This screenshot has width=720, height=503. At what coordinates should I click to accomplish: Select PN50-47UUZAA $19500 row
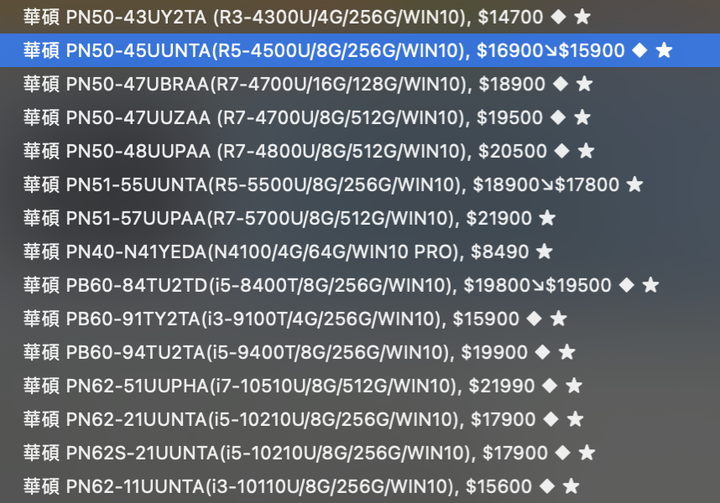(360, 118)
